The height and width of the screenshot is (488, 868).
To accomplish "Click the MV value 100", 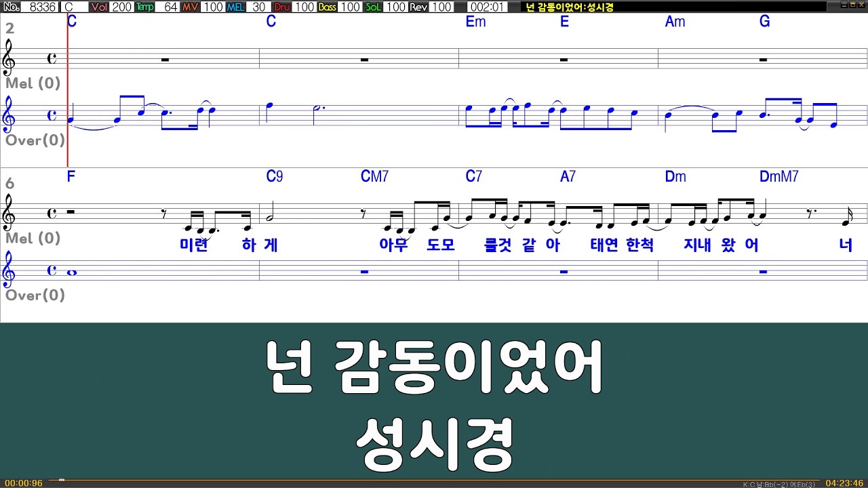I will [213, 7].
